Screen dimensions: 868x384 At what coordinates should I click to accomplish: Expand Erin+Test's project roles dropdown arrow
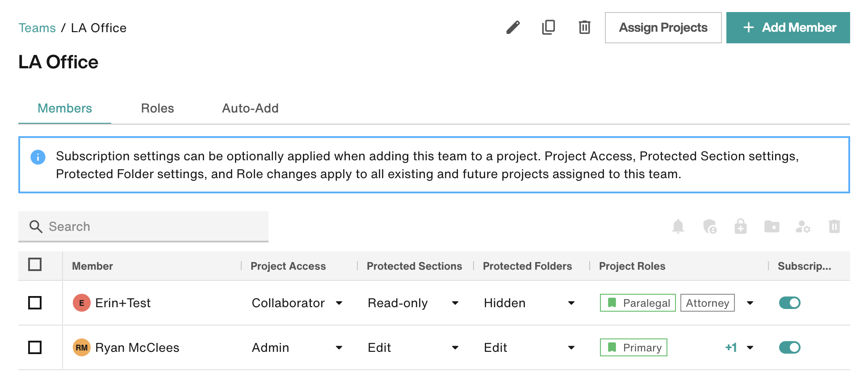(750, 303)
